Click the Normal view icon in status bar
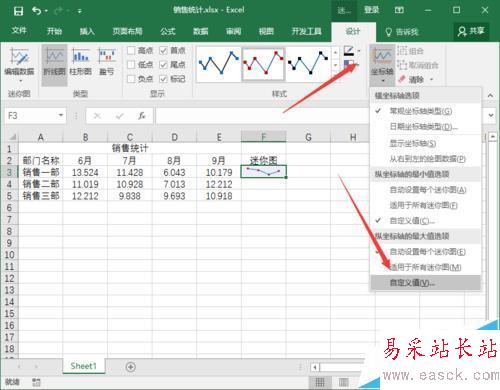500x390 pixels. coord(320,382)
